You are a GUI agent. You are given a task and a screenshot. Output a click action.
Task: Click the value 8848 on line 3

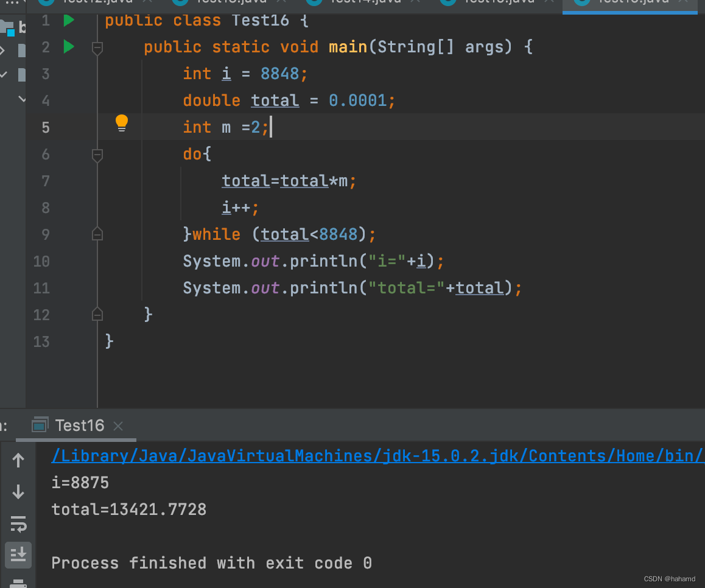(x=279, y=74)
